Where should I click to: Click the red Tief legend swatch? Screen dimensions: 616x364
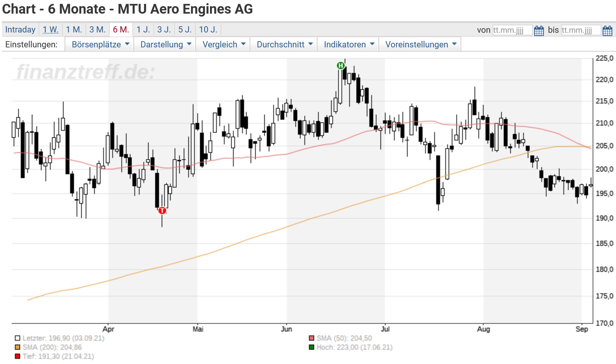click(x=18, y=357)
